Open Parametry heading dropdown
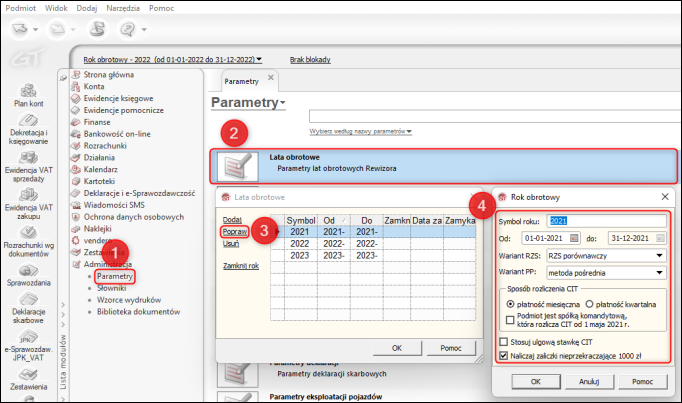Viewport: 682px width, 403px height. [x=248, y=103]
